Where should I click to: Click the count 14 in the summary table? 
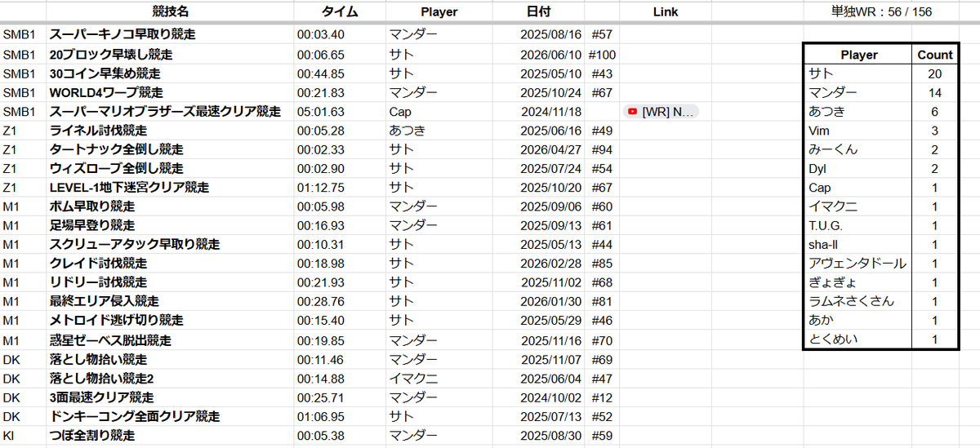click(935, 92)
